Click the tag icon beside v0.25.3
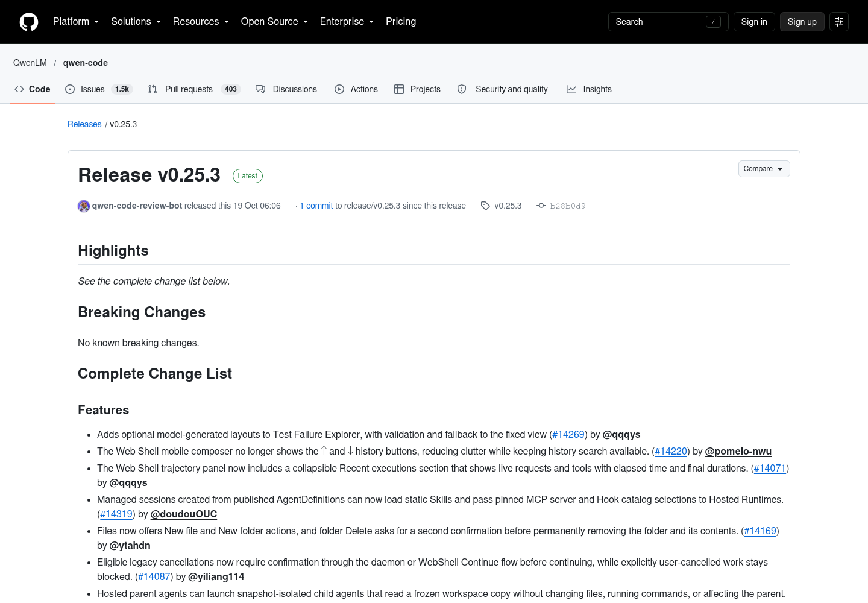 click(x=485, y=206)
